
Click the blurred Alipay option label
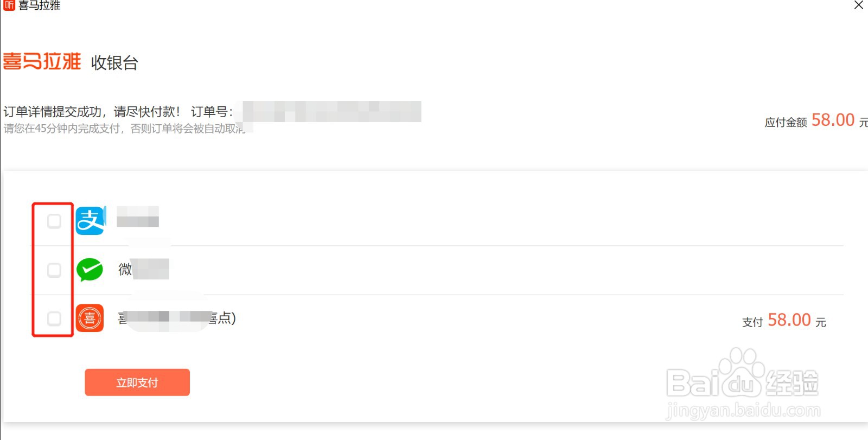click(x=138, y=216)
